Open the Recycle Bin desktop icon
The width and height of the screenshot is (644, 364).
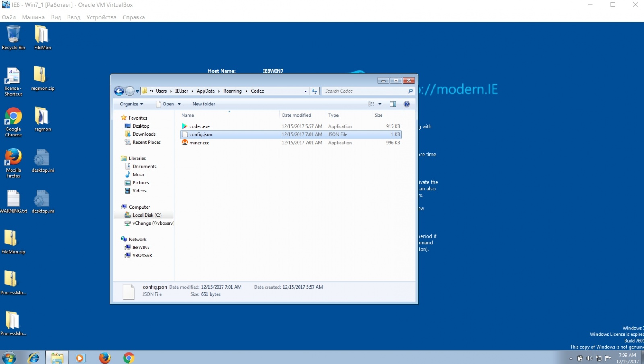pos(13,37)
